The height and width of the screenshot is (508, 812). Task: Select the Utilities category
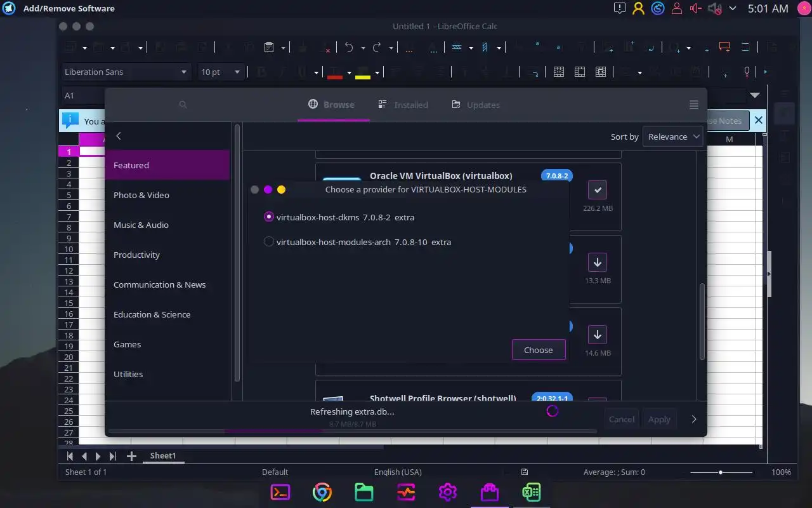[167, 374]
